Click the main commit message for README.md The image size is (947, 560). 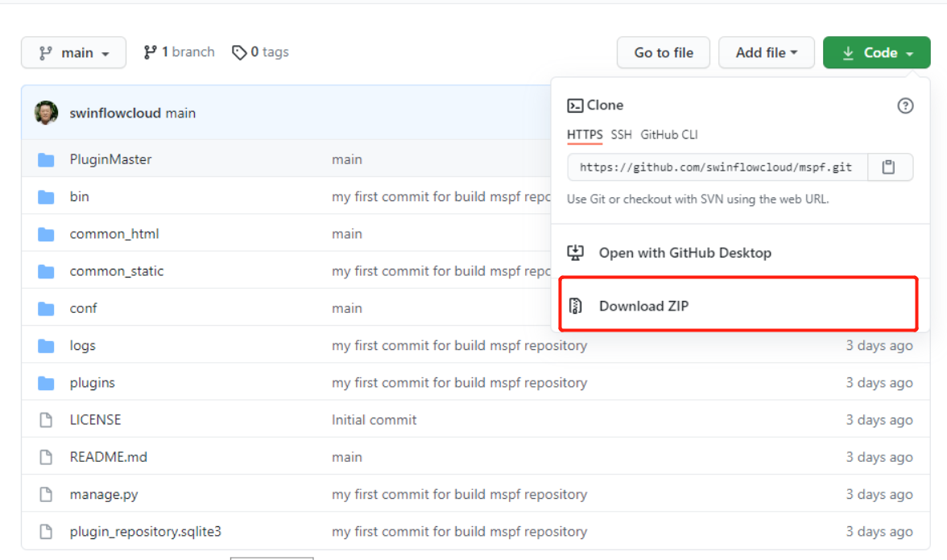pyautogui.click(x=346, y=457)
